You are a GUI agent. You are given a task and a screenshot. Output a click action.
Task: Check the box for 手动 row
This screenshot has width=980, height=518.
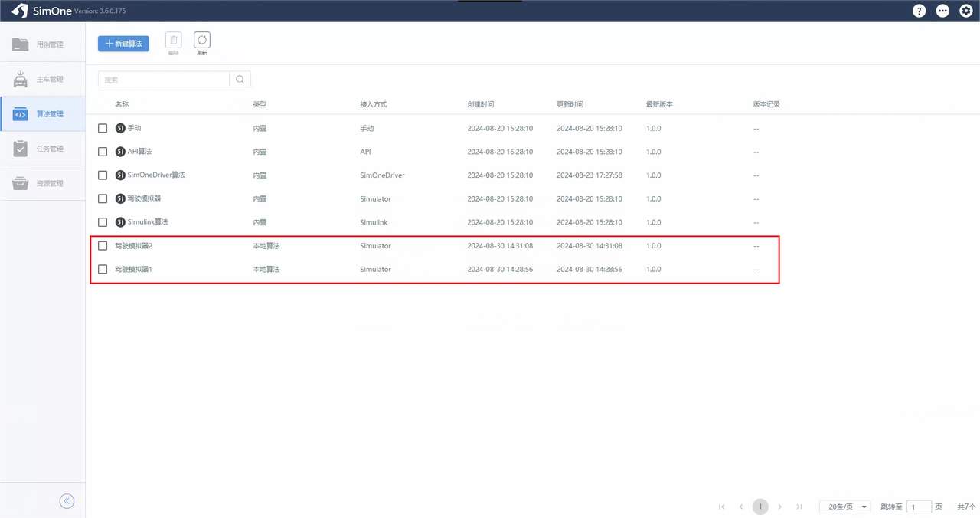click(x=103, y=128)
